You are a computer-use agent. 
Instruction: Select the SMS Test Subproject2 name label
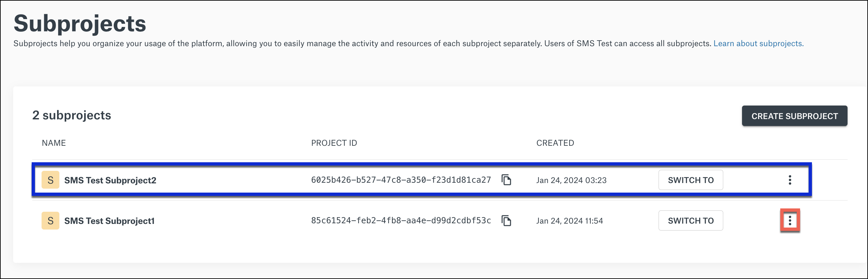tap(110, 180)
